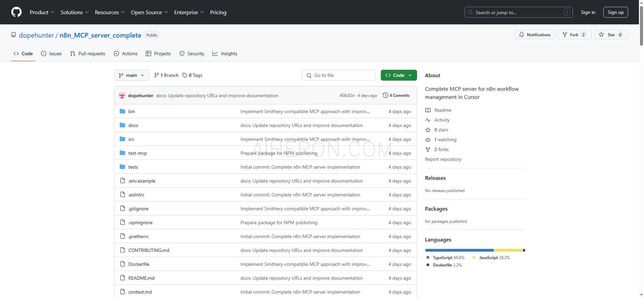Open the 1 Branch link
644x298 pixels.
pos(166,75)
